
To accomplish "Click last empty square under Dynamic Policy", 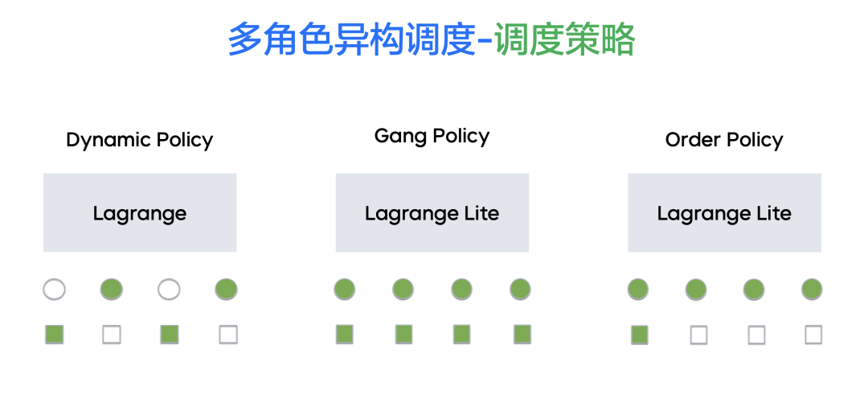I will 228,335.
